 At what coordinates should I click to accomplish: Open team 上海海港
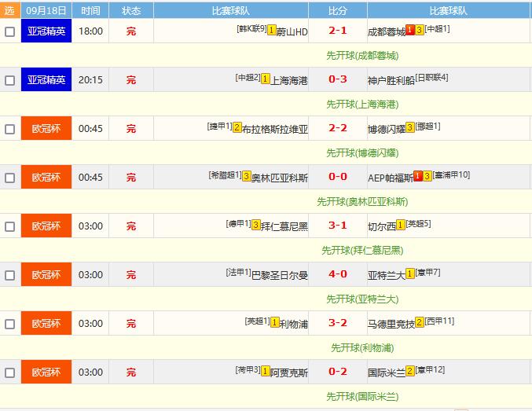[289, 81]
